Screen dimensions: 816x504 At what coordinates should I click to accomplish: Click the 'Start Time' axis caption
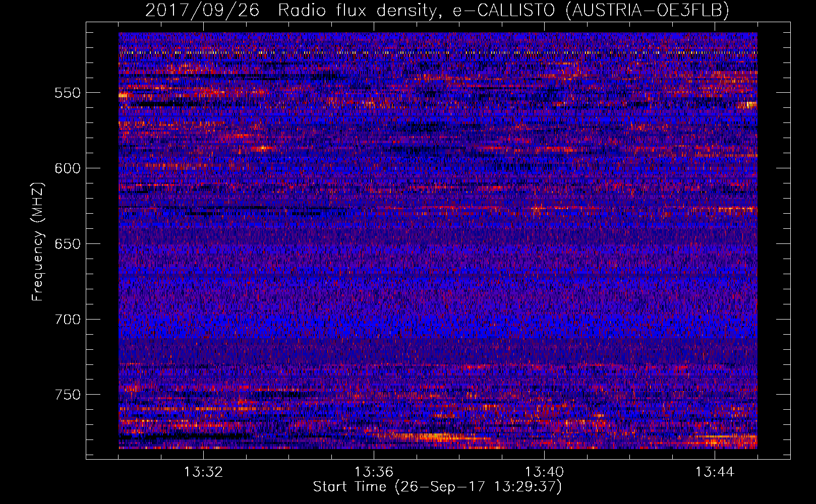click(437, 487)
